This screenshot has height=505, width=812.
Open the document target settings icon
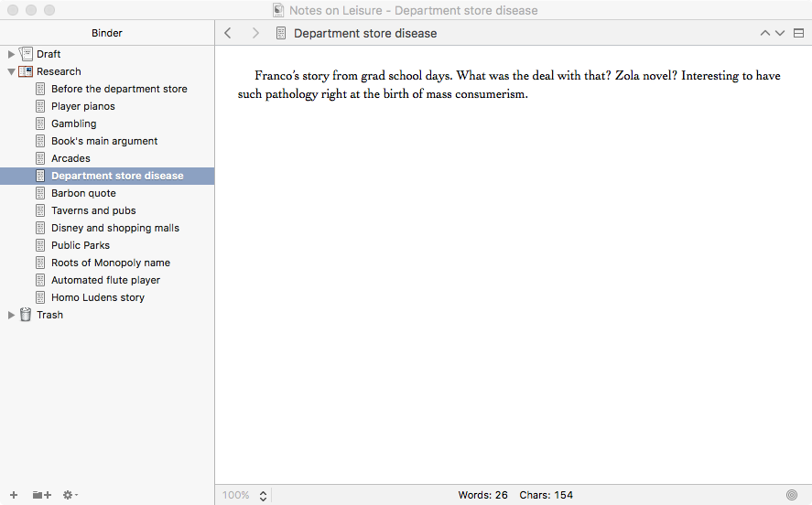(x=792, y=495)
